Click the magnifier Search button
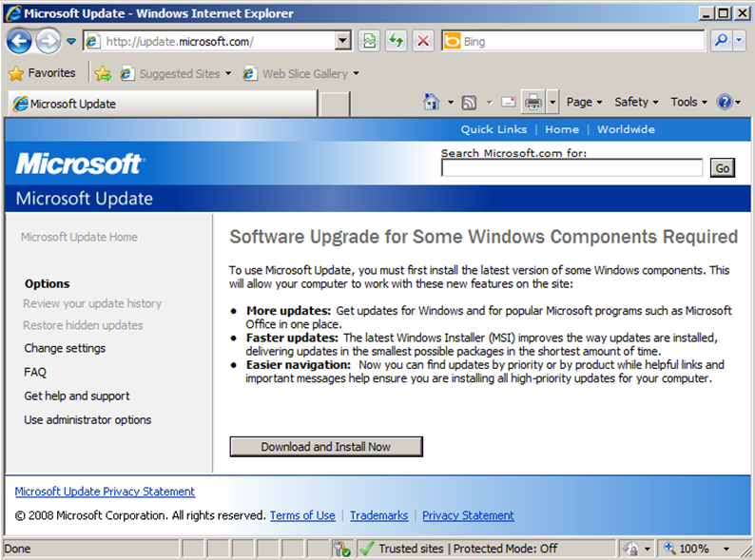The height and width of the screenshot is (560, 755). pos(722,42)
